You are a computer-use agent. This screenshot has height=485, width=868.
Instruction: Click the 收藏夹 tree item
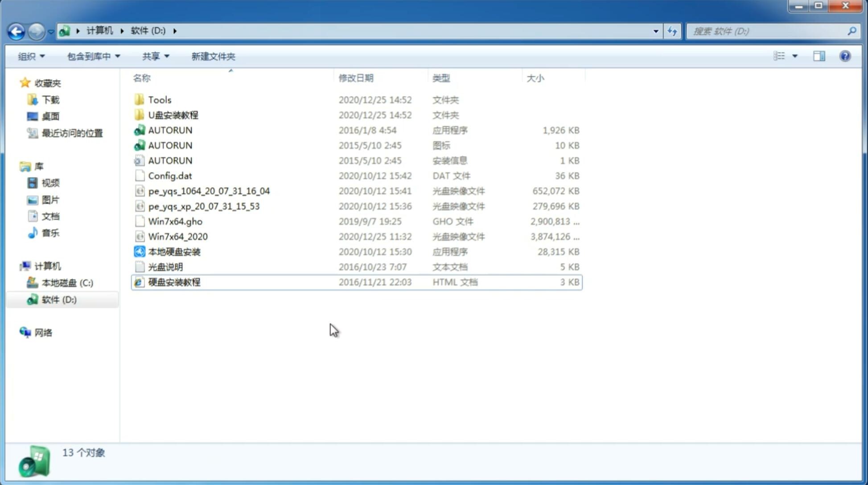tap(50, 83)
